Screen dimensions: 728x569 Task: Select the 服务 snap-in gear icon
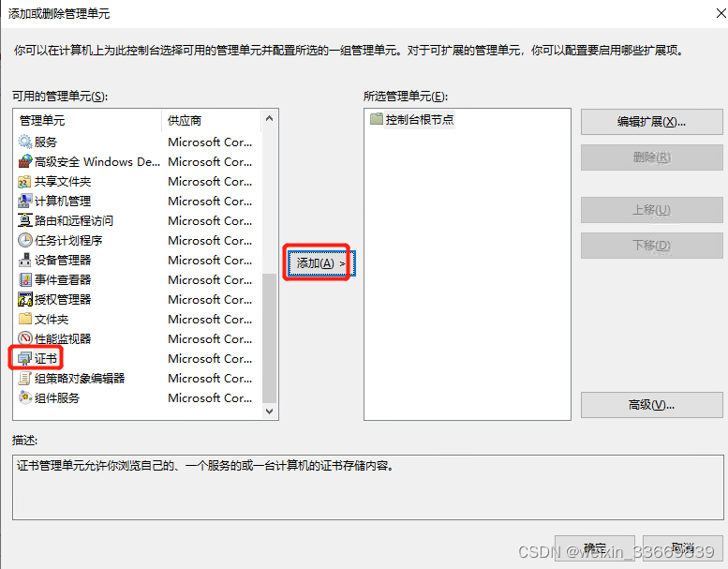24,142
